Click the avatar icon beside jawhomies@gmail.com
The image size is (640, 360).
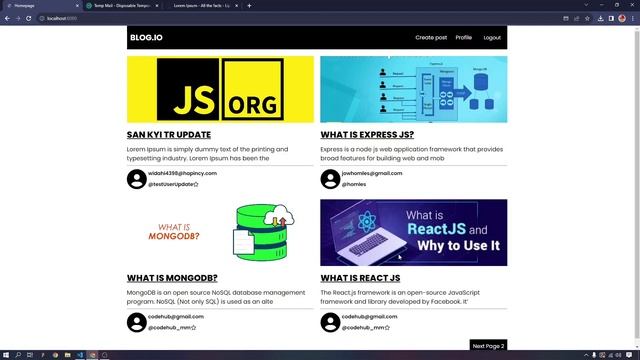tap(330, 179)
